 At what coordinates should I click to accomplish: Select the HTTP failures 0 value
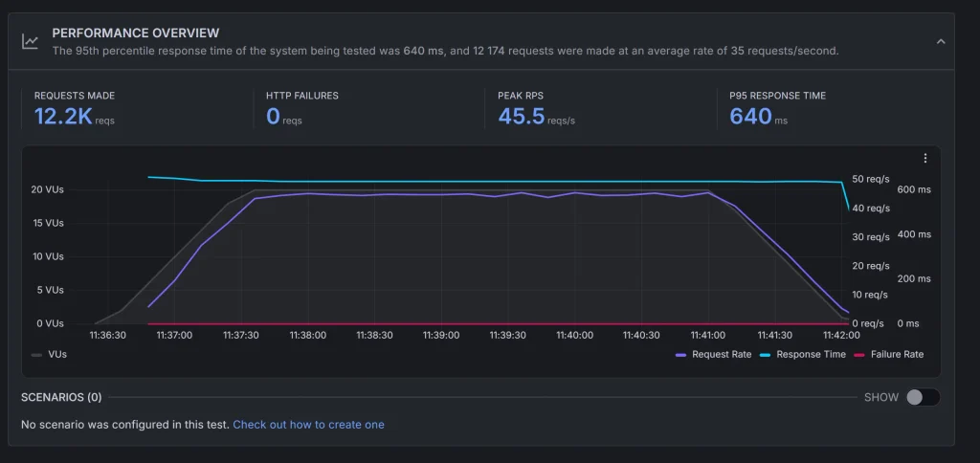tap(273, 116)
